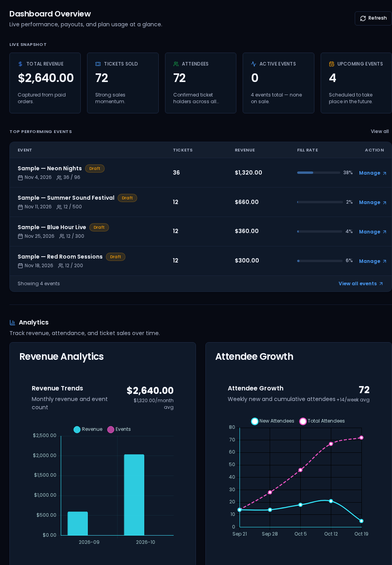Click calendar icon beside Nov 25, 2026
Viewport: 392px width, 565px height.
click(20, 237)
